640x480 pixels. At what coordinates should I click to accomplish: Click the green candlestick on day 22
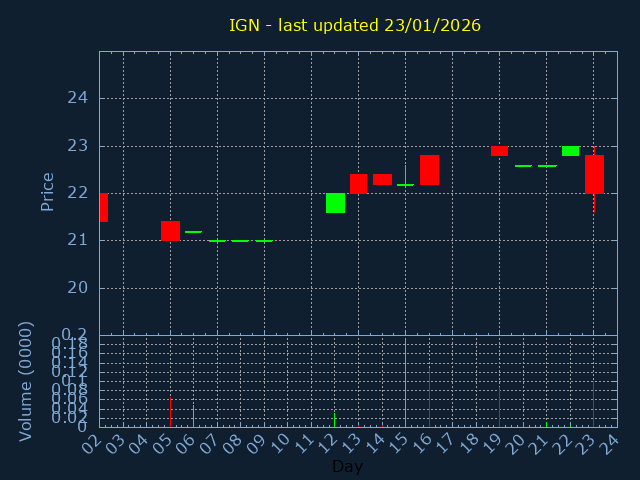[x=570, y=151]
